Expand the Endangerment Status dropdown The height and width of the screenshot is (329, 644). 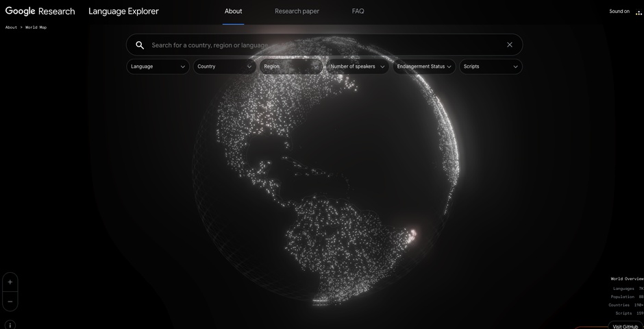[x=424, y=66]
